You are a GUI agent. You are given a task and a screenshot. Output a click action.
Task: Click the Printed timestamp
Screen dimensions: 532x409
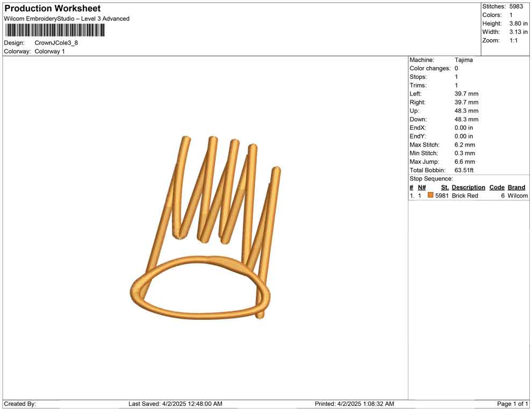click(x=355, y=404)
